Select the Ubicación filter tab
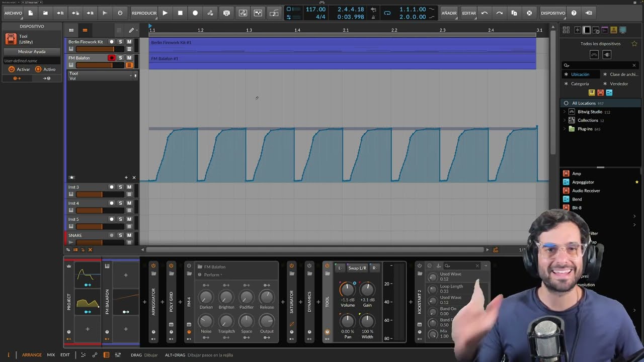Image resolution: width=644 pixels, height=362 pixels. tap(580, 74)
